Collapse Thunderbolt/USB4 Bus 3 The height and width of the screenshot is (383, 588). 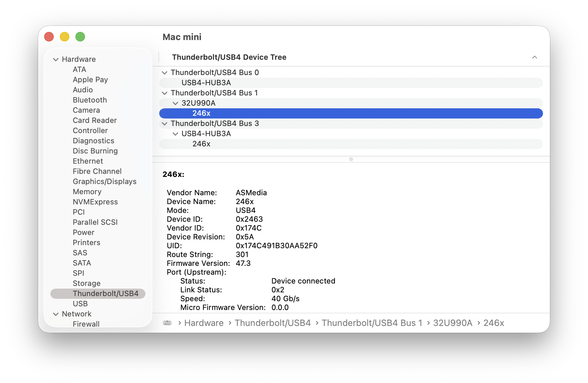pos(165,123)
